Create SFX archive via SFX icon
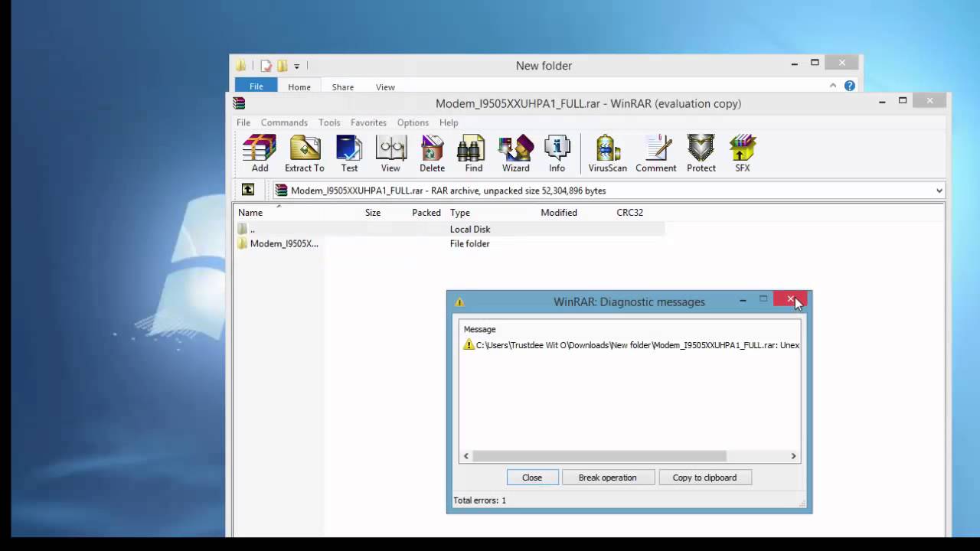980x551 pixels. pos(743,154)
